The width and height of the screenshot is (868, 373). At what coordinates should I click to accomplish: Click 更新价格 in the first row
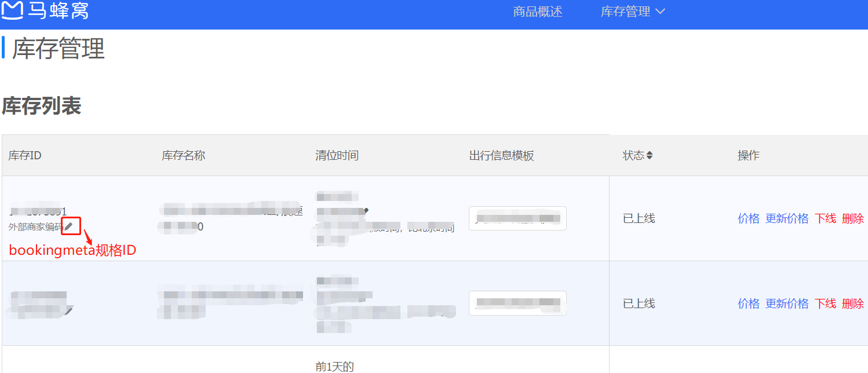787,218
